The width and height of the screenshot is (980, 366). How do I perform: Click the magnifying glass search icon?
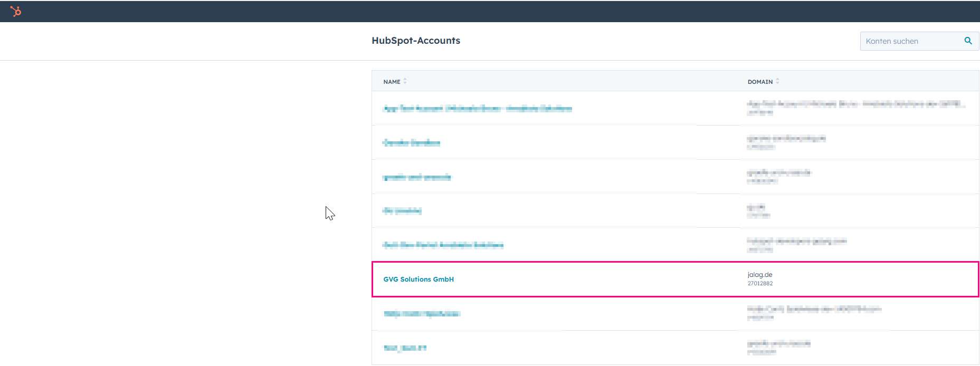pyautogui.click(x=968, y=41)
